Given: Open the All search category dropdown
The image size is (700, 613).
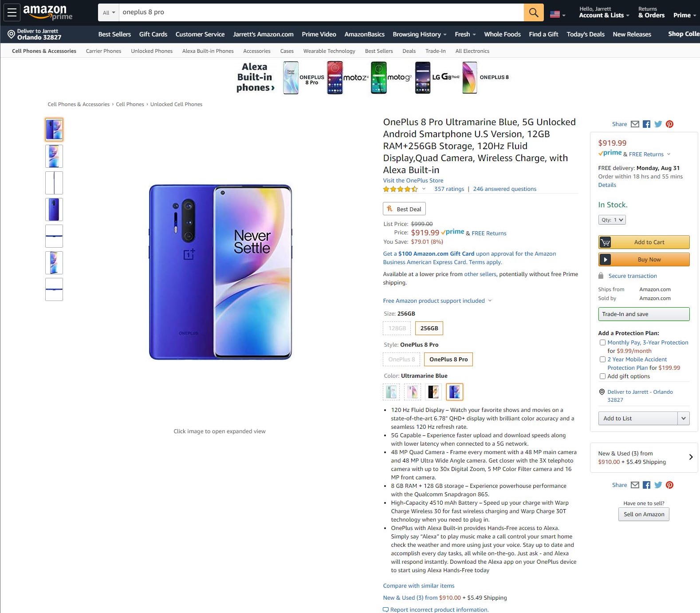Looking at the screenshot, I should (x=107, y=12).
